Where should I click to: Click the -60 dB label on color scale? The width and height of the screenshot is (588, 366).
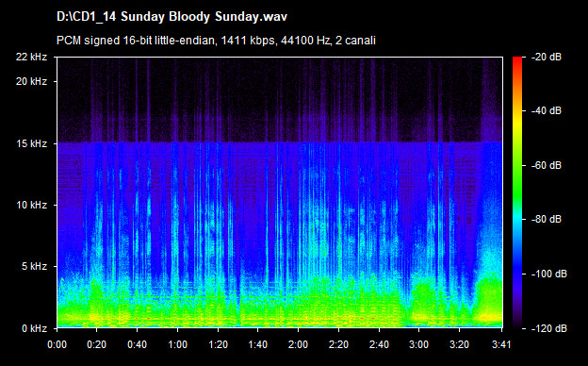[x=547, y=165]
